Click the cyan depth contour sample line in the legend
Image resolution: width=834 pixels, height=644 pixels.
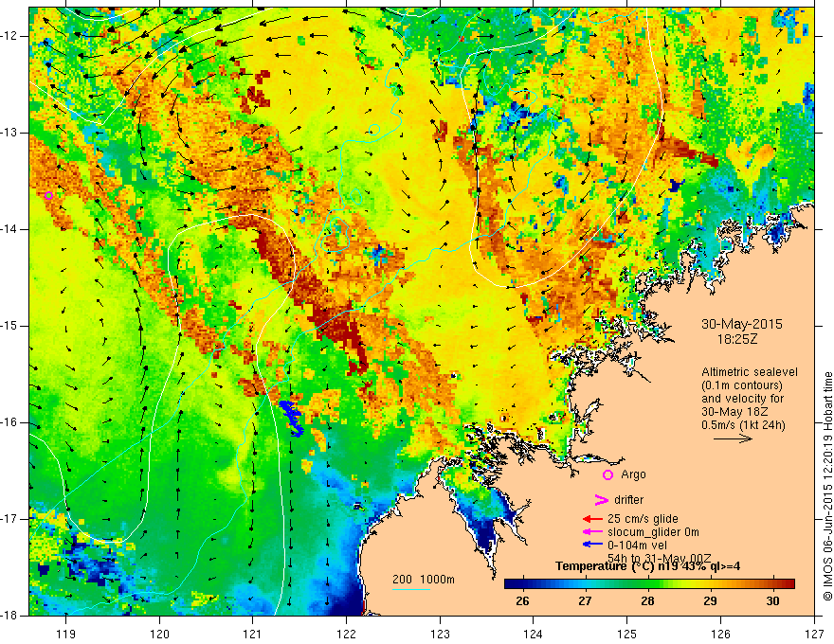click(x=411, y=589)
